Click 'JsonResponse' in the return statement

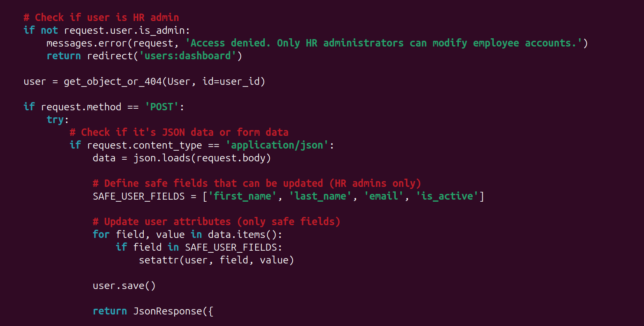coord(168,311)
